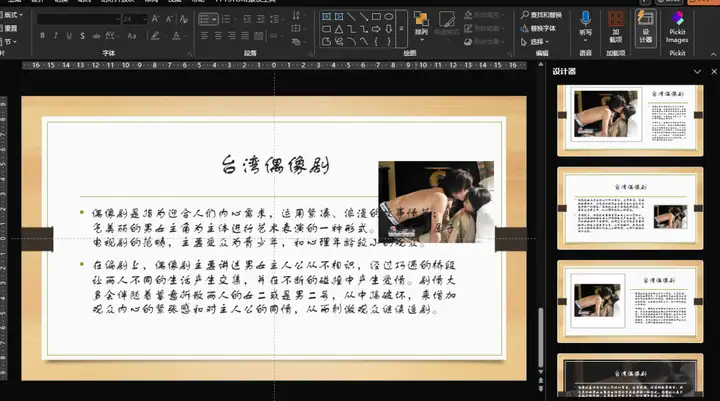Align text to the right

[x=231, y=35]
